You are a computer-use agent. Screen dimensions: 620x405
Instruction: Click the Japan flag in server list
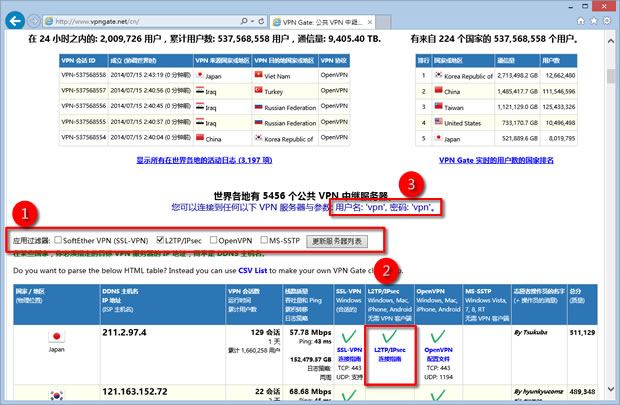tap(57, 336)
